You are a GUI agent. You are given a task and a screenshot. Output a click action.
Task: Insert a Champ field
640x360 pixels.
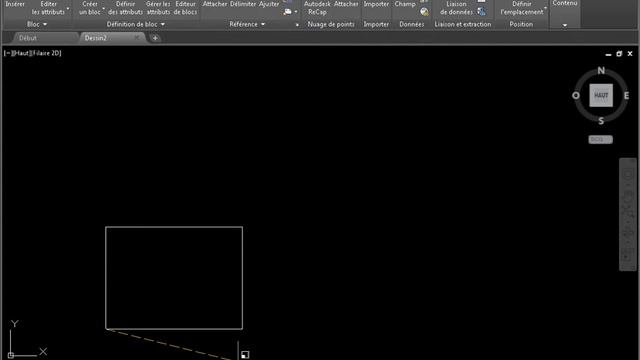404,4
